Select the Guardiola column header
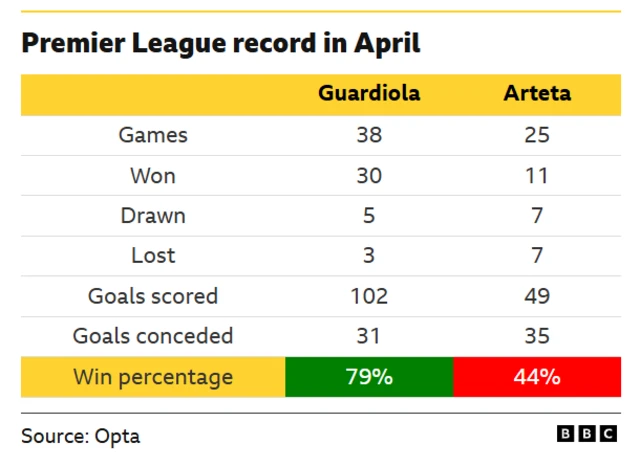 pyautogui.click(x=369, y=93)
